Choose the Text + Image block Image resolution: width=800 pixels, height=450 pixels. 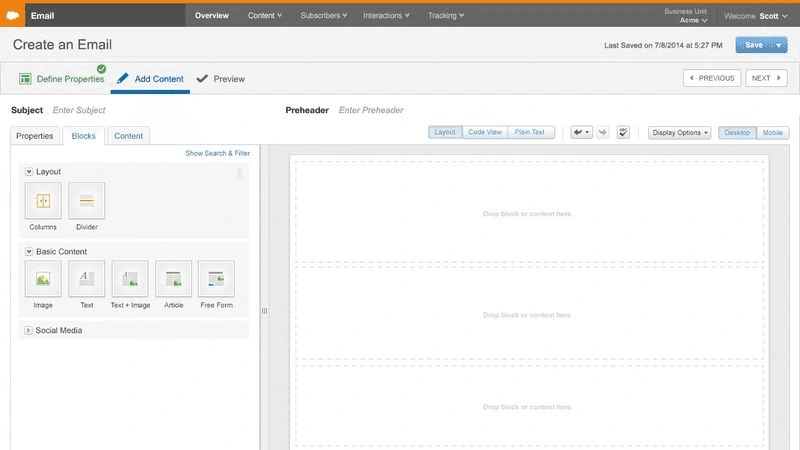pos(130,279)
